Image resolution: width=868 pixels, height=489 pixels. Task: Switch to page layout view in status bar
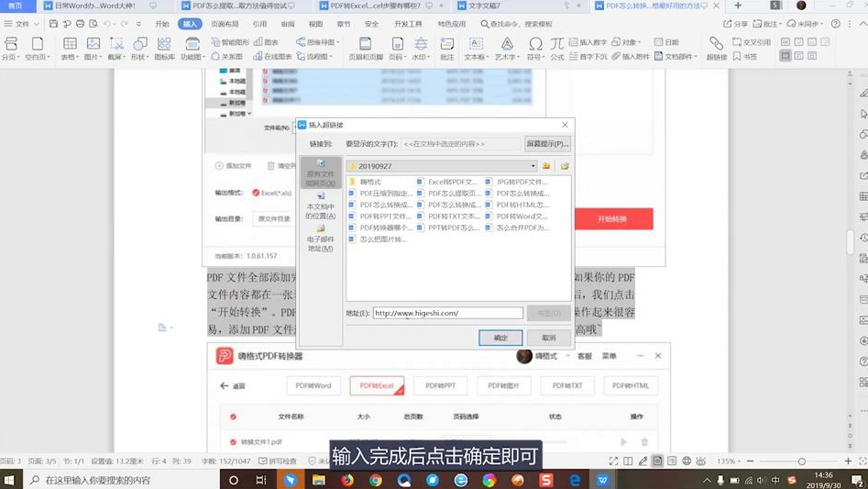657,461
